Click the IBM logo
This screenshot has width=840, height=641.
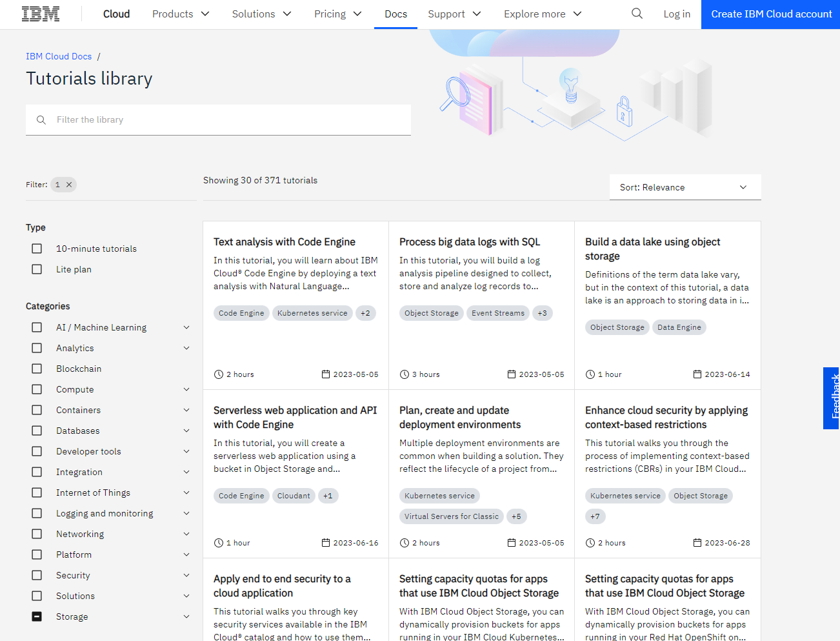tap(41, 14)
